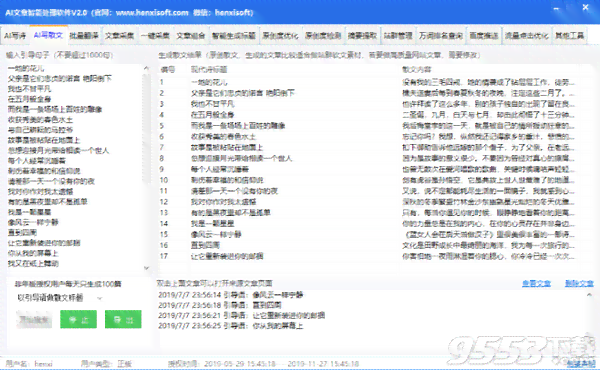
Task: Select table row 12 in the results
Action: (x=368, y=202)
